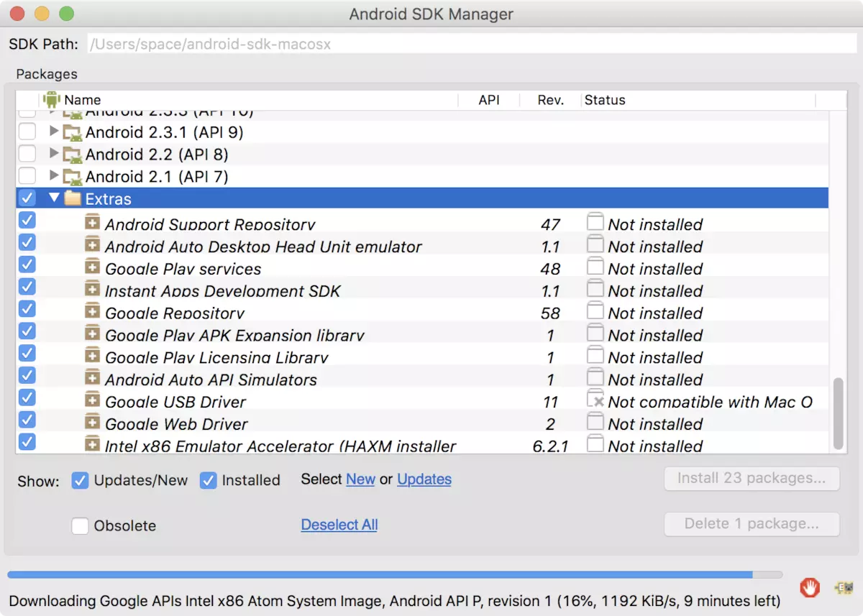The width and height of the screenshot is (863, 616).
Task: Click the status icon for Android Support Repository
Action: [x=595, y=222]
